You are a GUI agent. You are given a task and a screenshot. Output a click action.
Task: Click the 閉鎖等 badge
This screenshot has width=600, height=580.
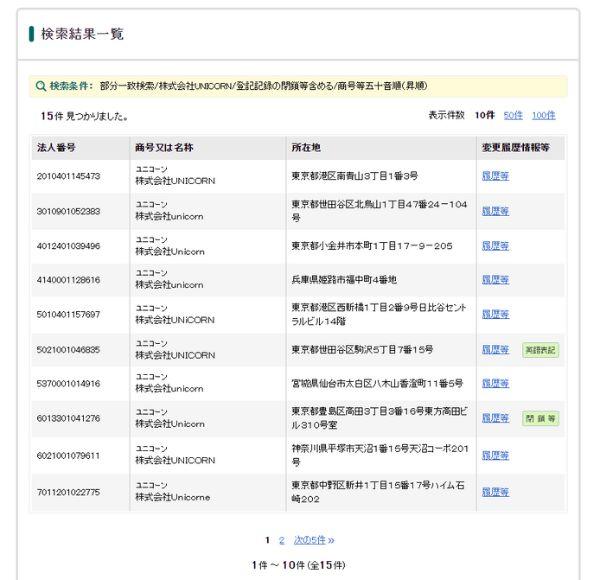540,419
